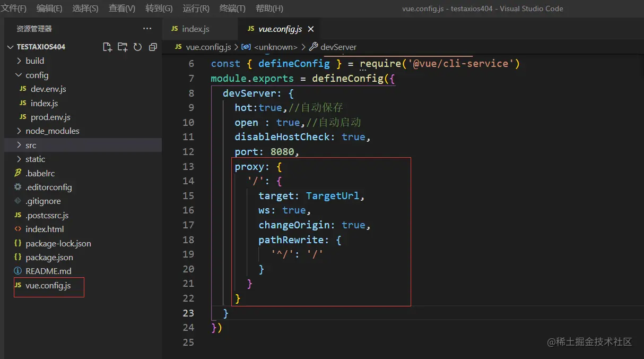Click the Babel icon beside .babelrc
The height and width of the screenshot is (359, 644).
point(18,173)
